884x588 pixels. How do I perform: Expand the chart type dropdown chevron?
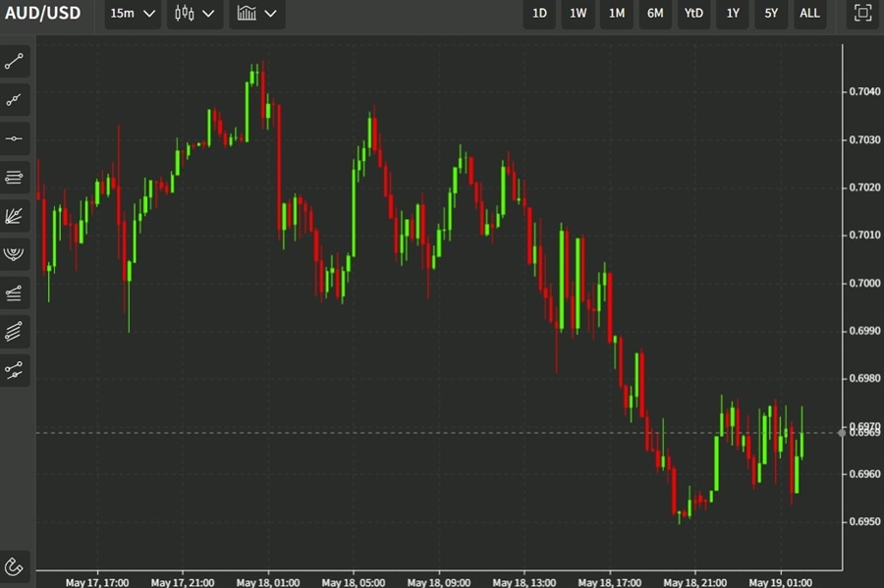point(208,14)
